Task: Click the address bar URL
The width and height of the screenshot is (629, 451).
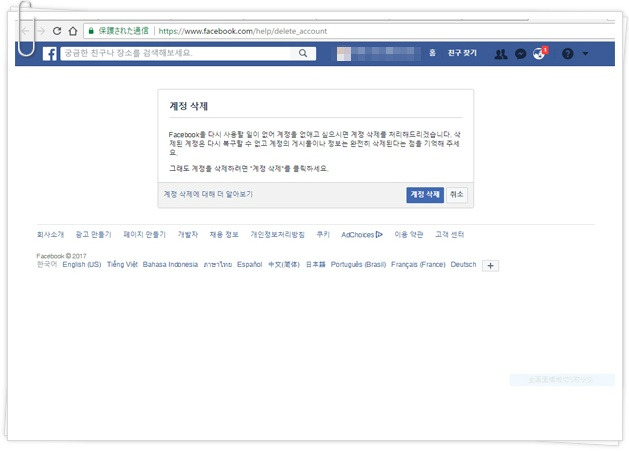Action: [x=243, y=31]
